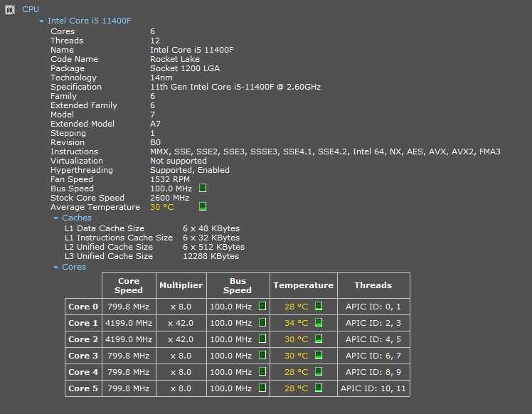Image resolution: width=532 pixels, height=414 pixels.
Task: Click the Caches heading label
Action: coord(77,218)
